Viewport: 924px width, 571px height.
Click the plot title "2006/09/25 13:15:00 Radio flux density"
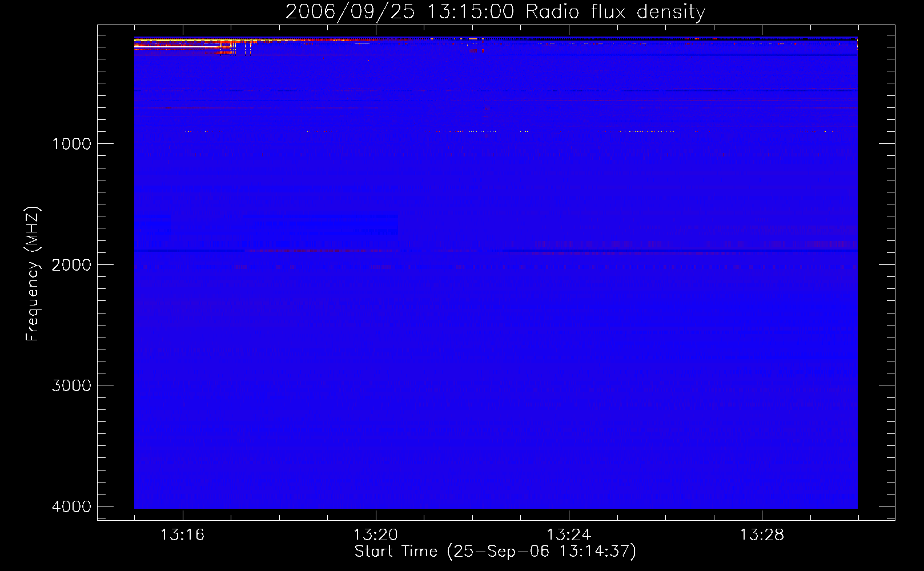click(x=495, y=11)
